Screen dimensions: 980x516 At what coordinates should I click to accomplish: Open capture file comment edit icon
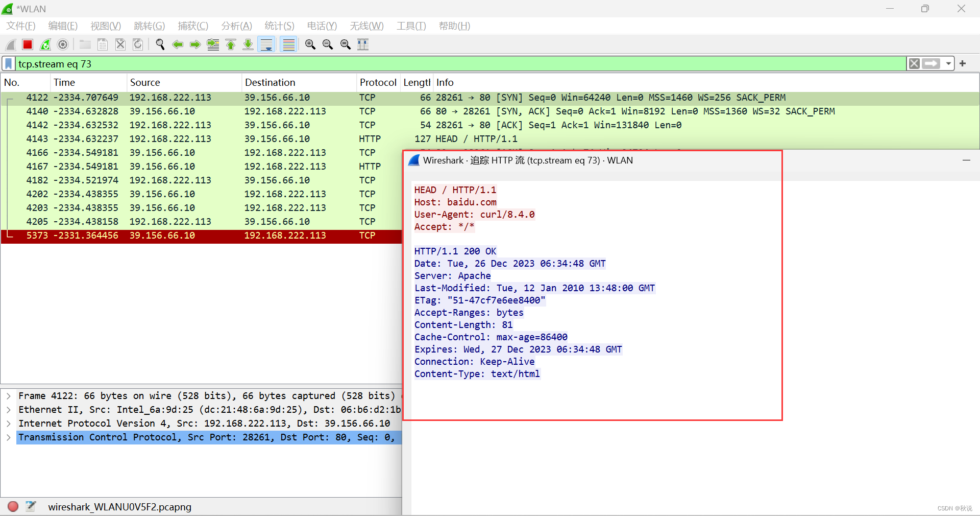click(x=31, y=506)
